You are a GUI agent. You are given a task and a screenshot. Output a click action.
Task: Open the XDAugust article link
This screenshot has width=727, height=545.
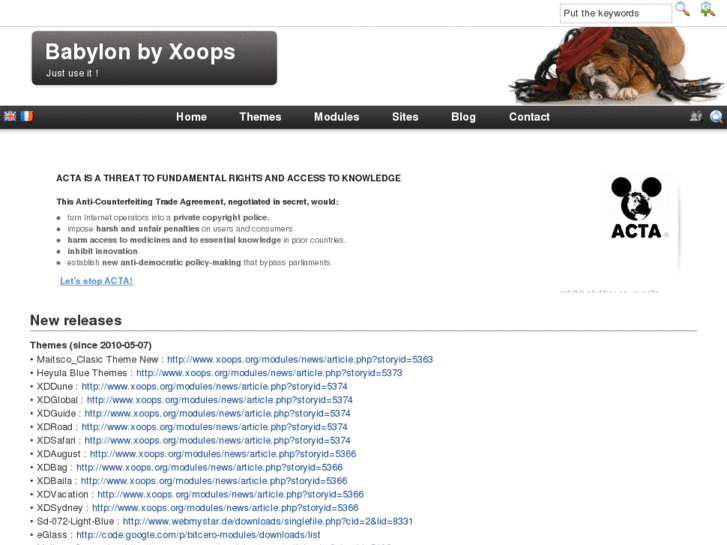coord(223,454)
